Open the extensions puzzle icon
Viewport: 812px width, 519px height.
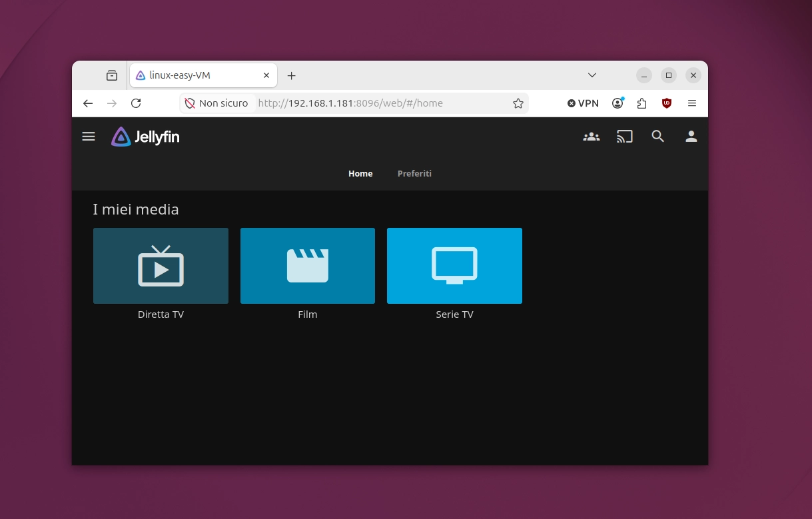tap(641, 103)
